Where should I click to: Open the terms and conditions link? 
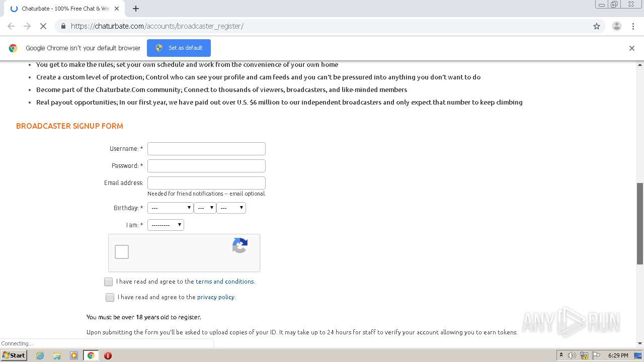point(225,282)
